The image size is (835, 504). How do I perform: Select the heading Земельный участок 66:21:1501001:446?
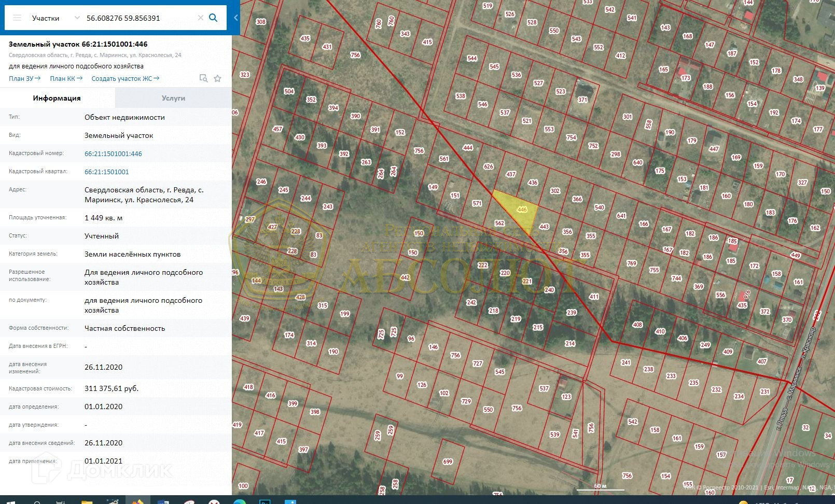(78, 44)
